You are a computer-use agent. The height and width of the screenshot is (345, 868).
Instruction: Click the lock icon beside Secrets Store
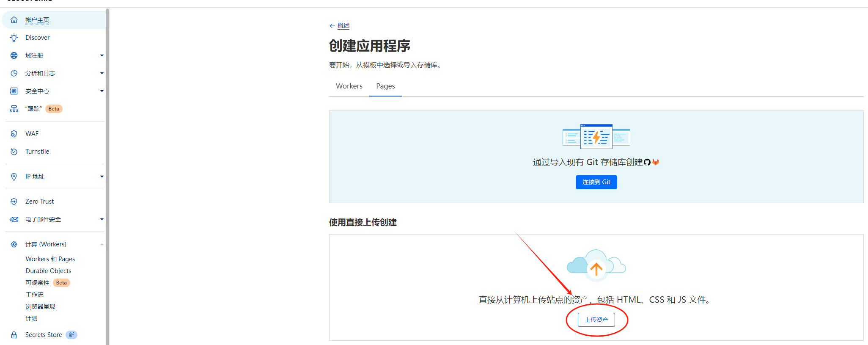14,335
